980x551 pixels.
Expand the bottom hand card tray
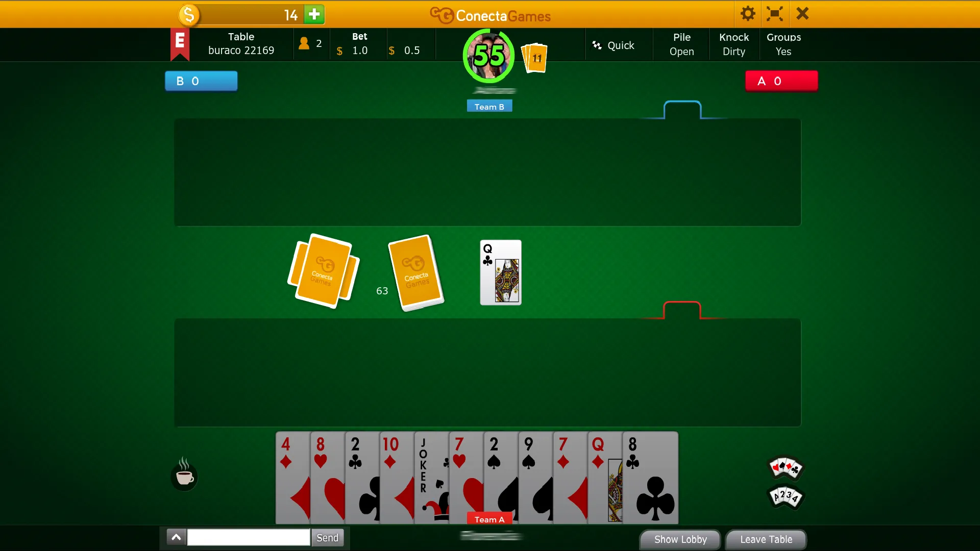176,537
